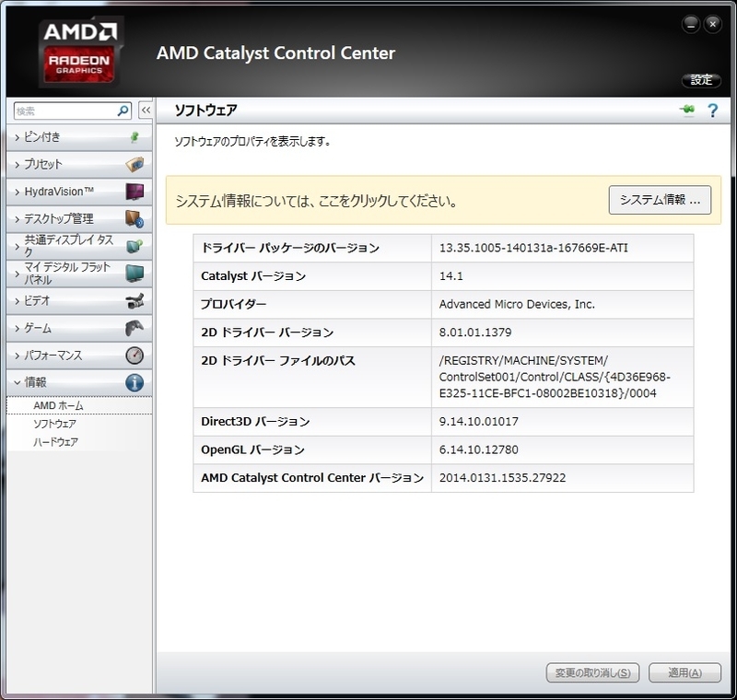Expand the ゲーム section
The width and height of the screenshot is (737, 700).
[79, 328]
